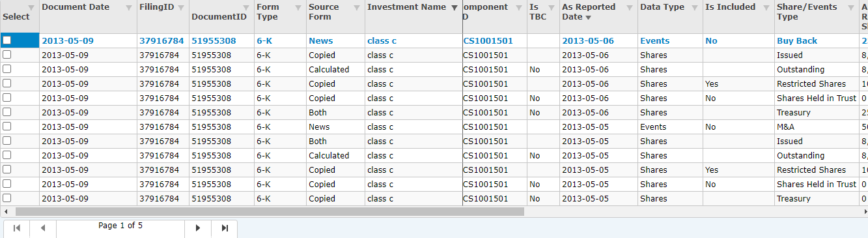Click the FilingID column filter icon
Screen dimensions: 868x238
181,7
